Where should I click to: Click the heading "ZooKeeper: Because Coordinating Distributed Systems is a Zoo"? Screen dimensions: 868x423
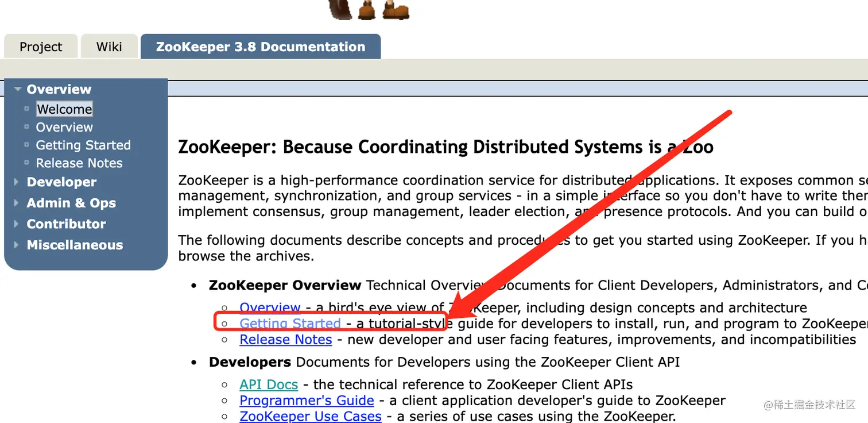click(x=446, y=147)
